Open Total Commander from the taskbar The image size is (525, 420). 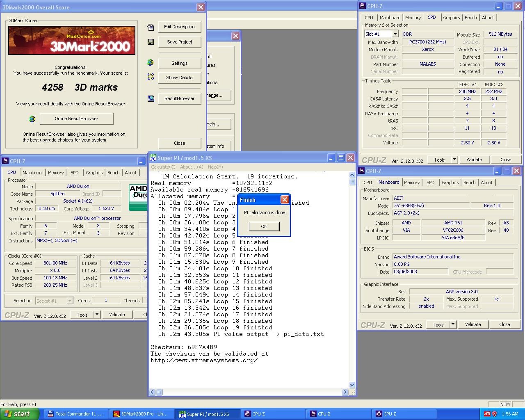click(x=75, y=414)
